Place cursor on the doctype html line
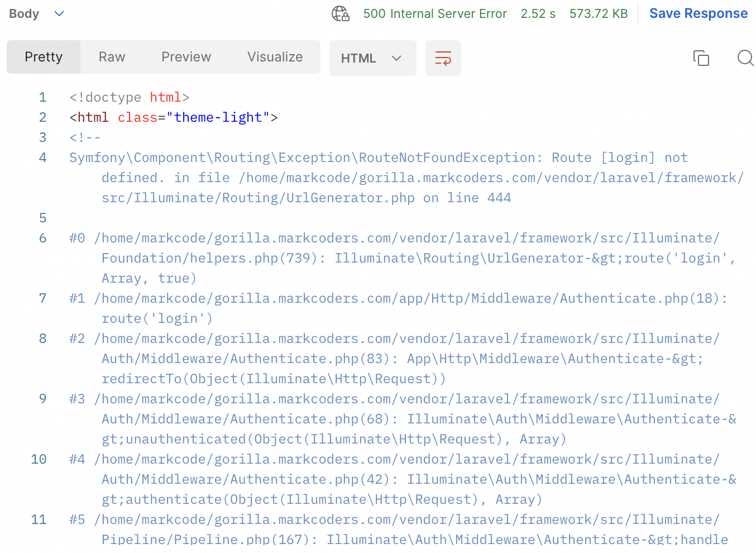Image resolution: width=756 pixels, height=553 pixels. click(x=129, y=97)
